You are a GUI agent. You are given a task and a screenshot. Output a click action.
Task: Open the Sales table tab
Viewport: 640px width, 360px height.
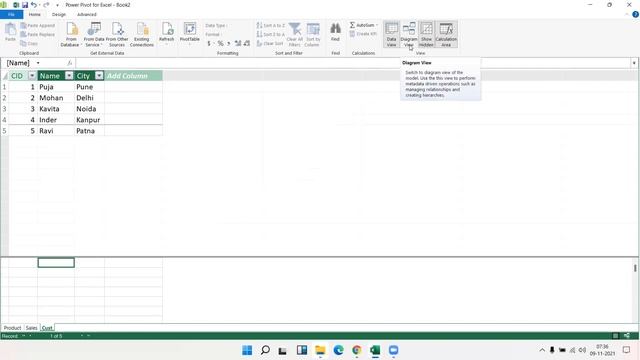coord(31,328)
